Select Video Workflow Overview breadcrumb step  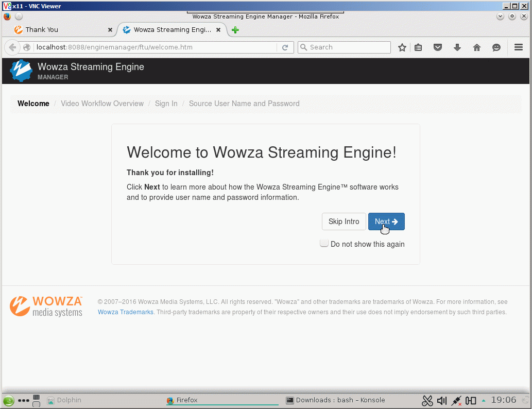[x=102, y=104]
